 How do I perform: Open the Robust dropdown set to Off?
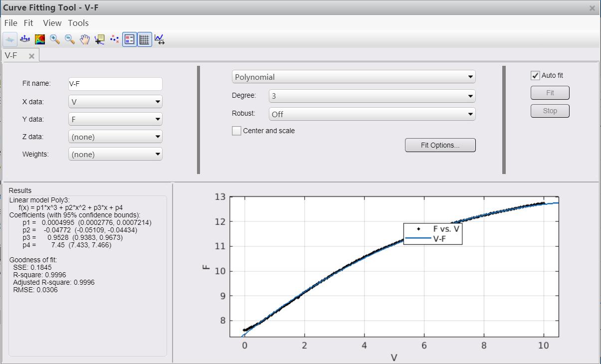coord(372,114)
